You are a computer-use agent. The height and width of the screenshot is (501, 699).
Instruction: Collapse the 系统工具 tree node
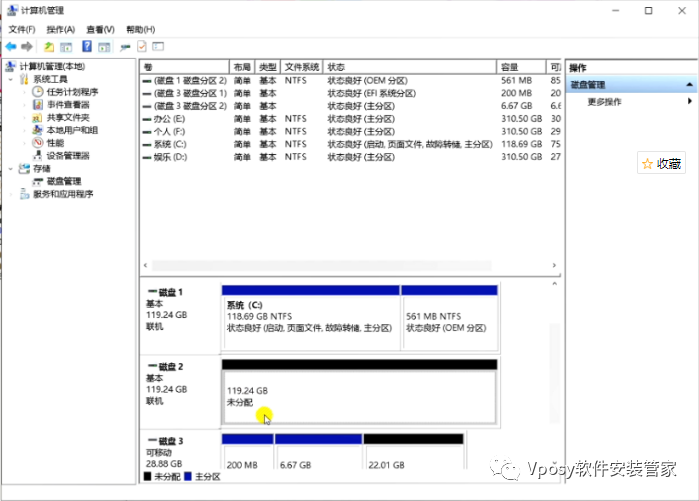click(x=10, y=79)
